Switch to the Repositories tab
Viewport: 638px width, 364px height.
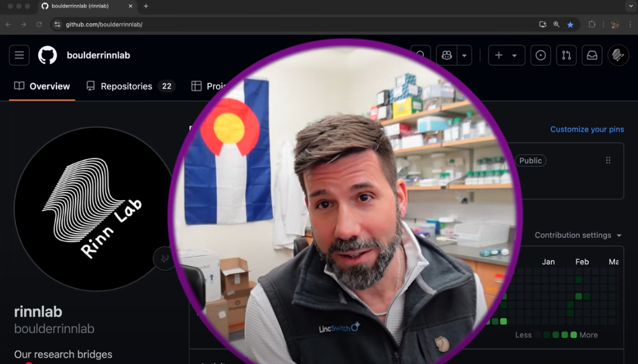tap(130, 86)
